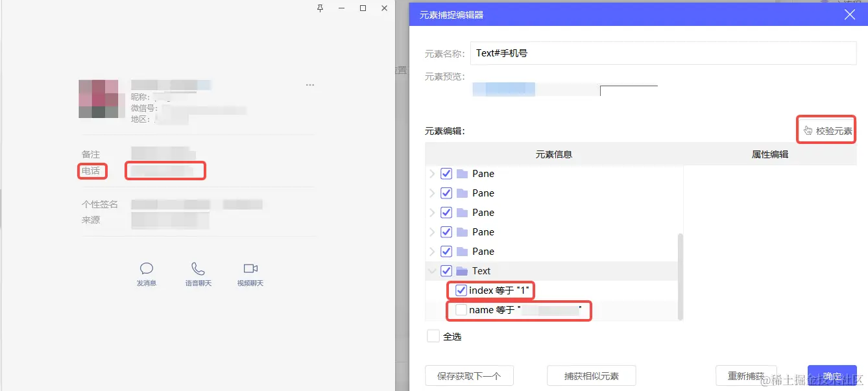Click the folder icon beside Text
The image size is (868, 391).
[462, 271]
